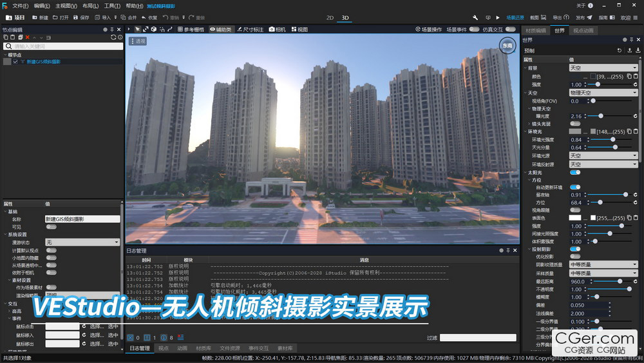Click the 欢迎 welcome grid icon
The height and width of the screenshot is (363, 644).
point(636,17)
